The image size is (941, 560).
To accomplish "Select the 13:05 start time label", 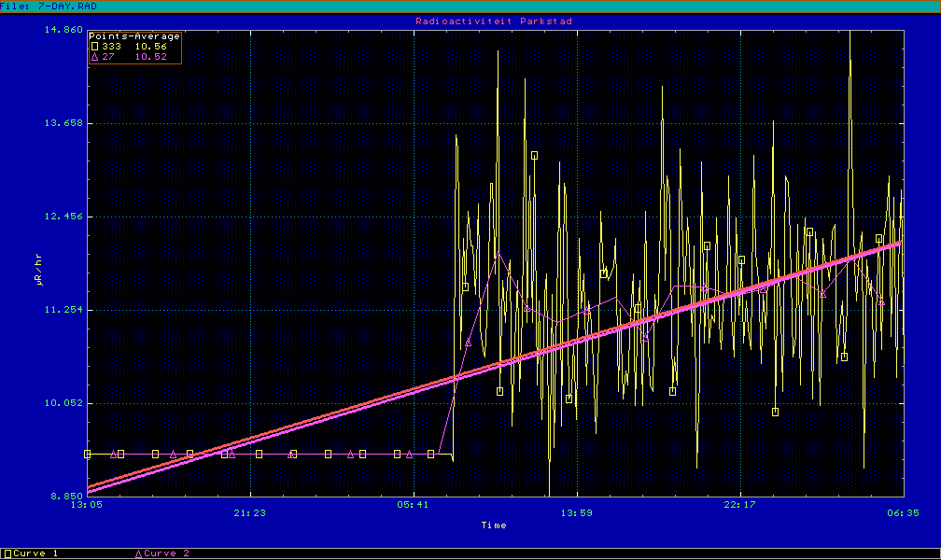I will (x=87, y=512).
